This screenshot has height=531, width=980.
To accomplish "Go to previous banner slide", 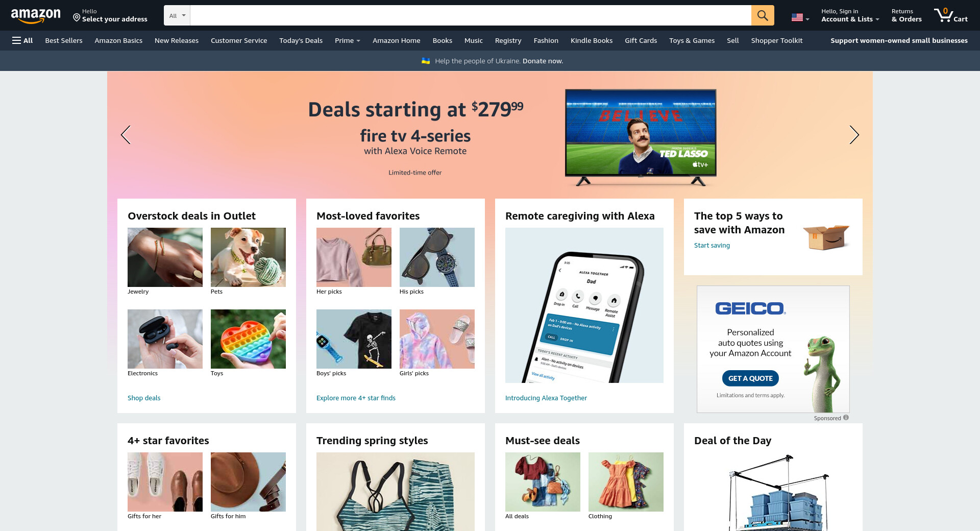I will tap(126, 135).
